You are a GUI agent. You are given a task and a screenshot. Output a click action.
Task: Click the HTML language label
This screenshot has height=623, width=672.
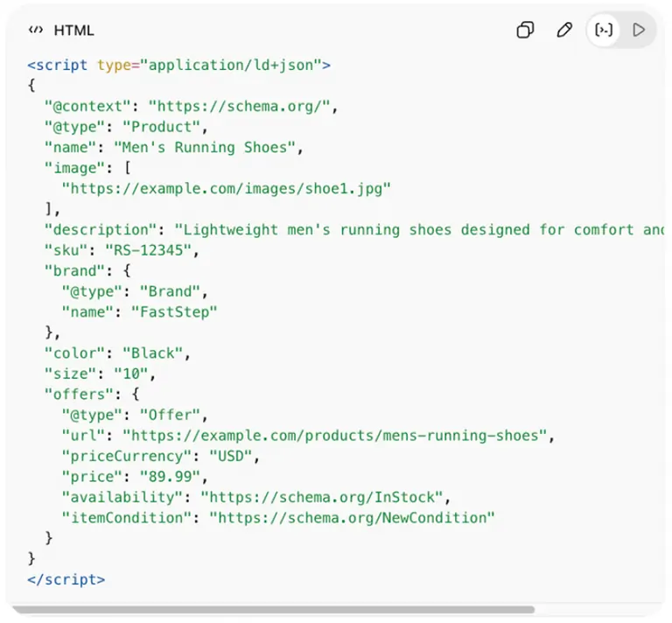(x=73, y=31)
